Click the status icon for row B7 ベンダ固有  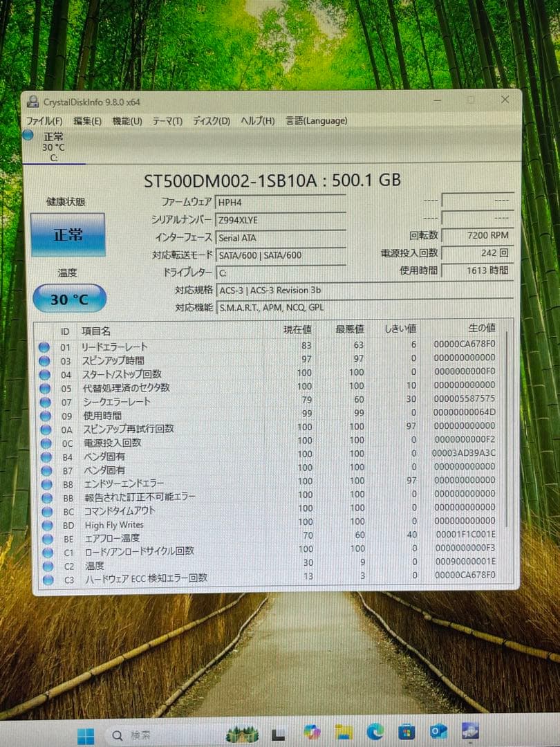pyautogui.click(x=46, y=471)
